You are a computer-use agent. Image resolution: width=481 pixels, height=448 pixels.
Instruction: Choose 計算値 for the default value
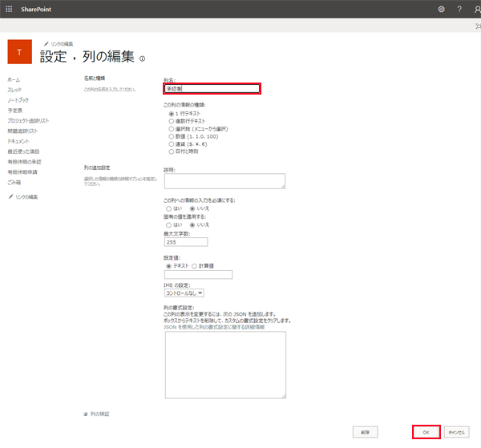(194, 266)
